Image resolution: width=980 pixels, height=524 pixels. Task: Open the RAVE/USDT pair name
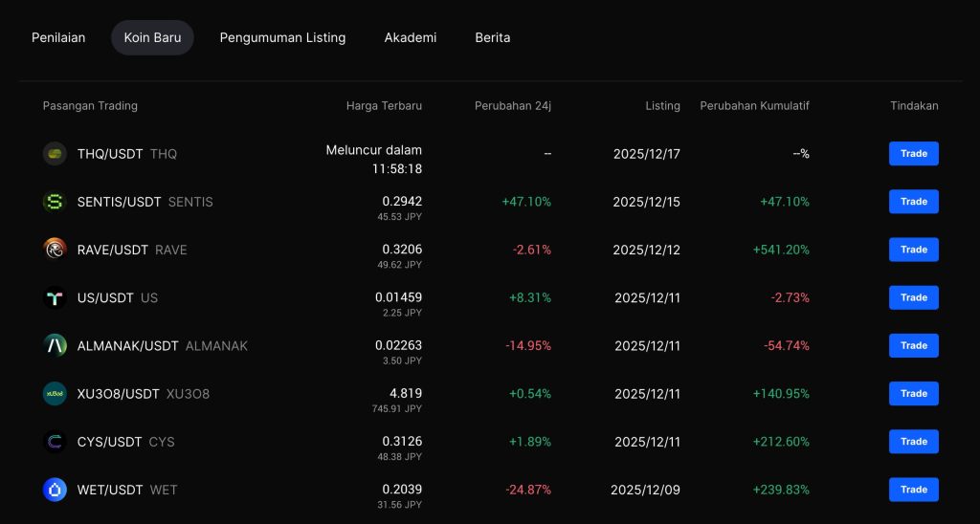coord(113,250)
